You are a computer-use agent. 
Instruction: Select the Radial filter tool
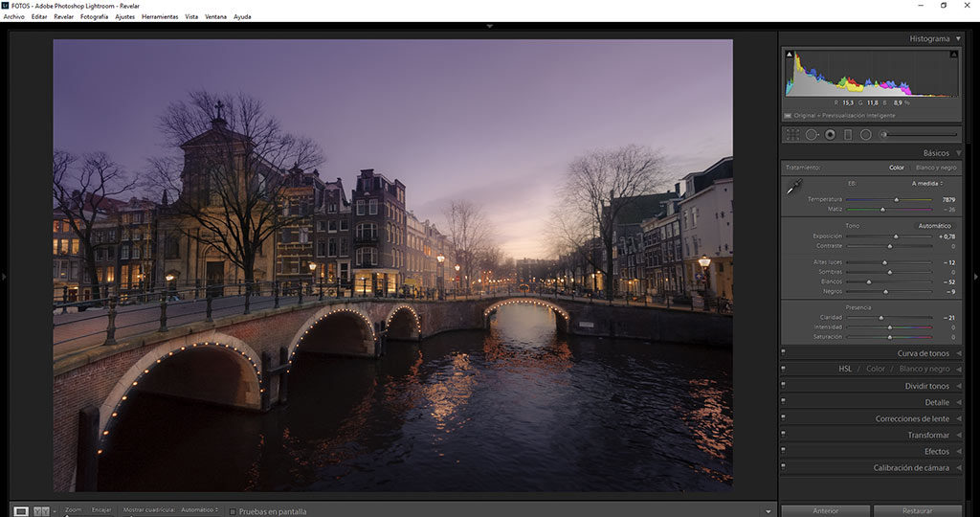click(865, 135)
